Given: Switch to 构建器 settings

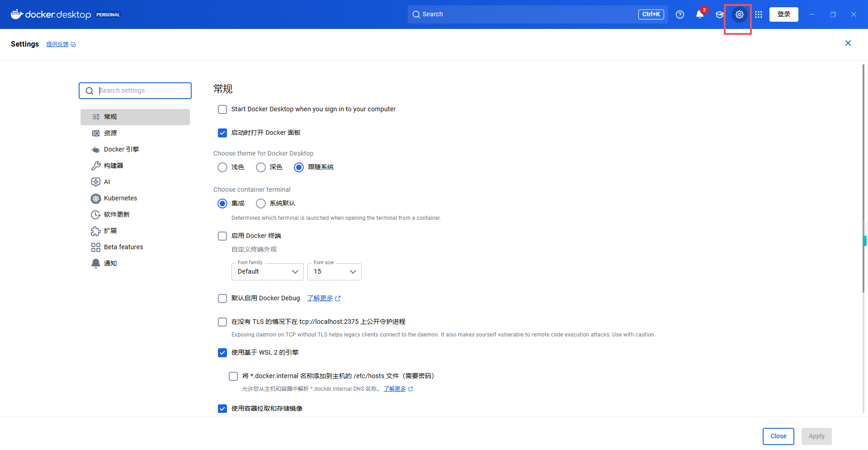Looking at the screenshot, I should 135,166.
